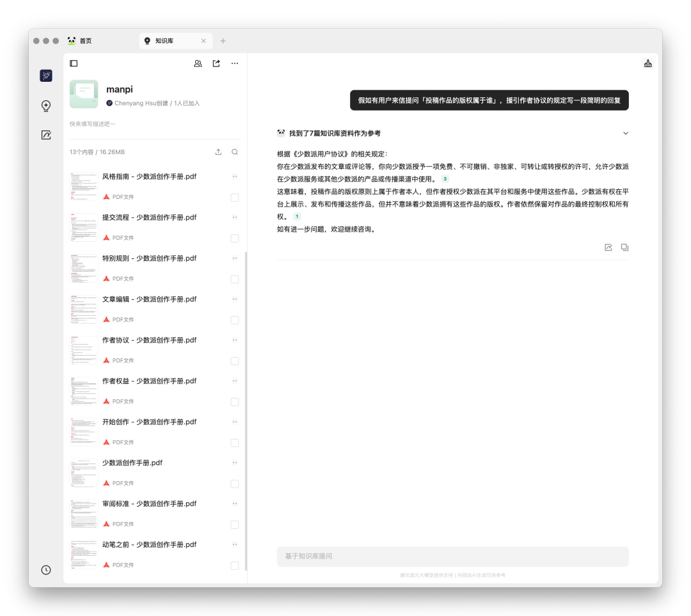Open 开始创作 - 少数派创作手册.pdf file name
Viewport: 691px width, 616px height.
(x=149, y=422)
